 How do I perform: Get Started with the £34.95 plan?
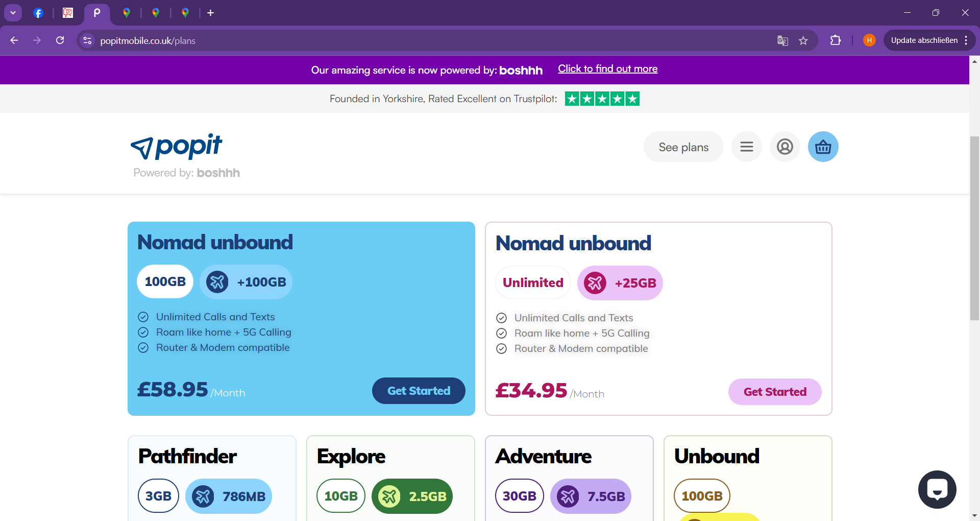(775, 392)
